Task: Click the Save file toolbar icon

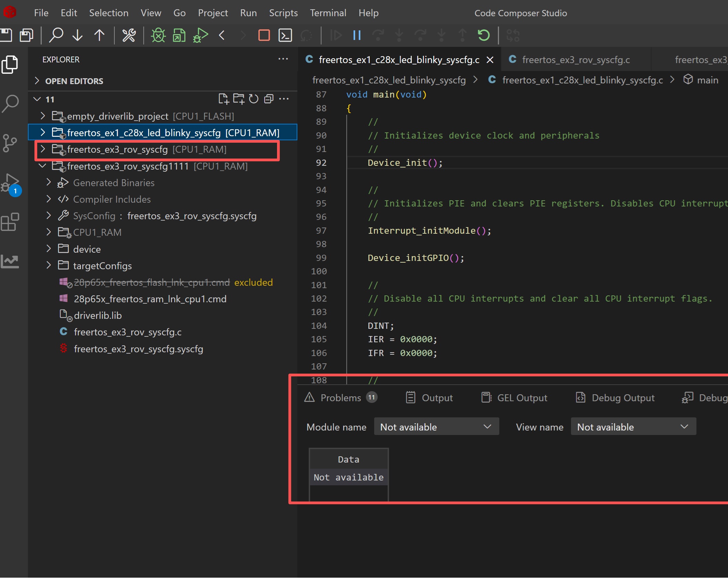Action: pos(6,35)
